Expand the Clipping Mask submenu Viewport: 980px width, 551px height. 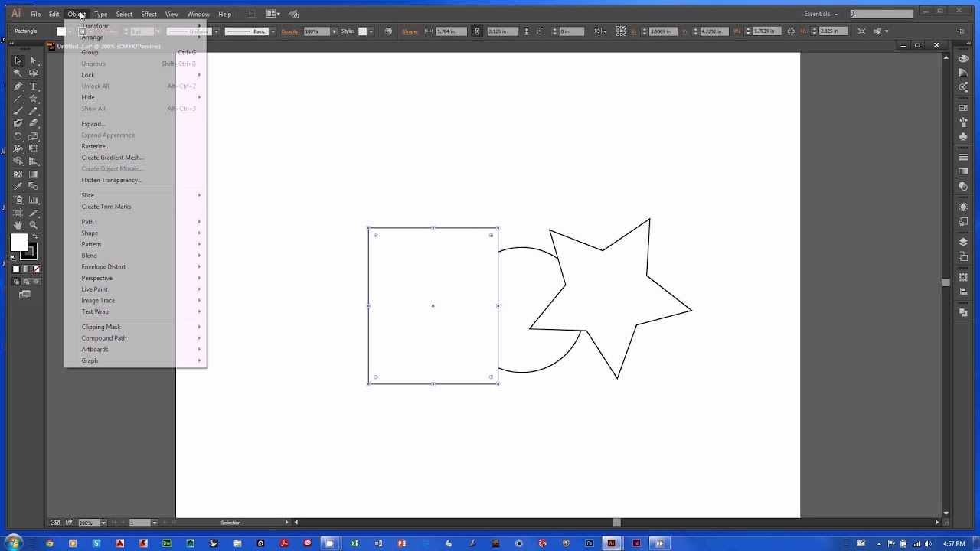141,327
